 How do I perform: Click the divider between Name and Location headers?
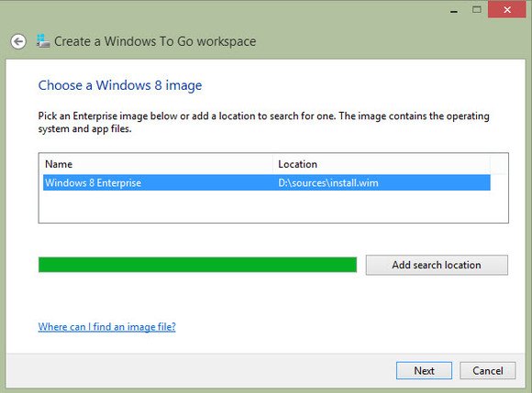pos(273,164)
